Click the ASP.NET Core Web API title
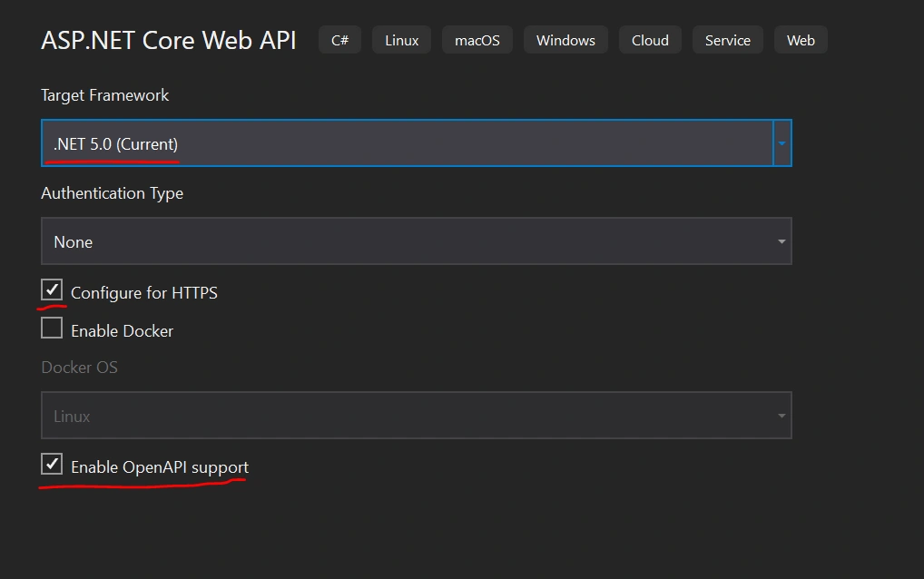 pos(169,40)
